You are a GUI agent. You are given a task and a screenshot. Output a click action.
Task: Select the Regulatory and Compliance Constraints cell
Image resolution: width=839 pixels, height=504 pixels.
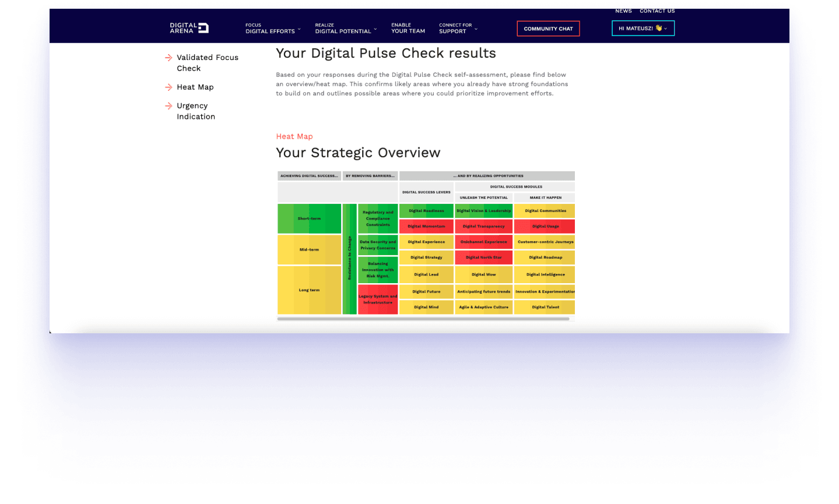pyautogui.click(x=378, y=218)
